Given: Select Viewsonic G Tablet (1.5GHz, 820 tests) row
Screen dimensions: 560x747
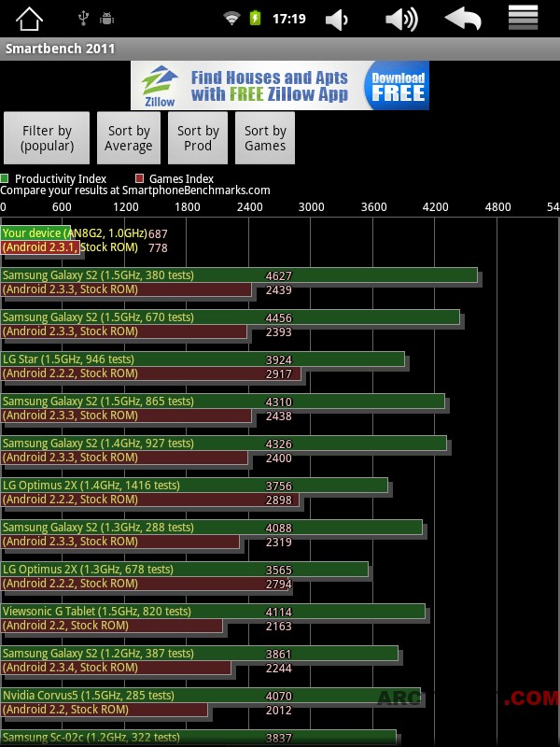Looking at the screenshot, I should coord(213,618).
